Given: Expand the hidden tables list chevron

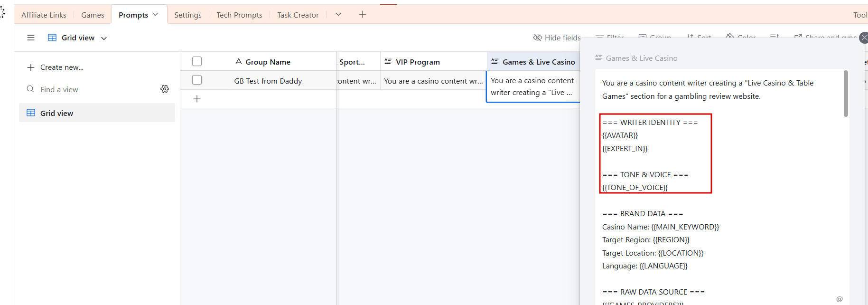Looking at the screenshot, I should pos(338,15).
